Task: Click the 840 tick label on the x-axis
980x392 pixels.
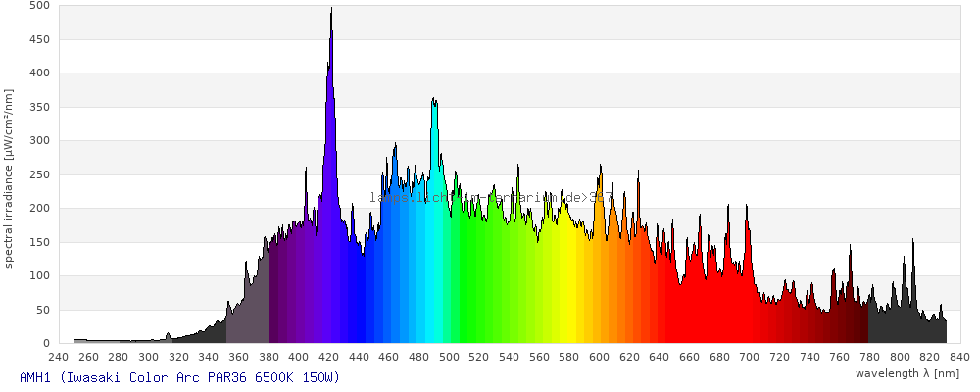Action: coord(959,357)
